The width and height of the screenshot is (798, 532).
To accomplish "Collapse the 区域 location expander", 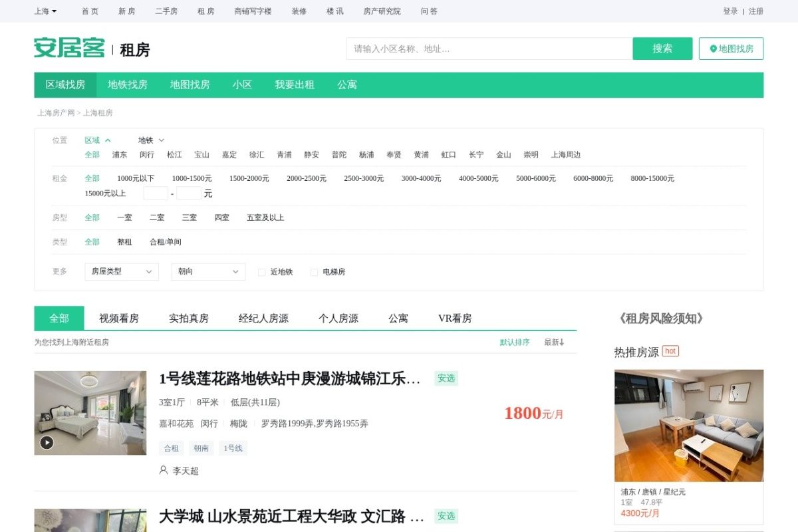I will tap(98, 140).
